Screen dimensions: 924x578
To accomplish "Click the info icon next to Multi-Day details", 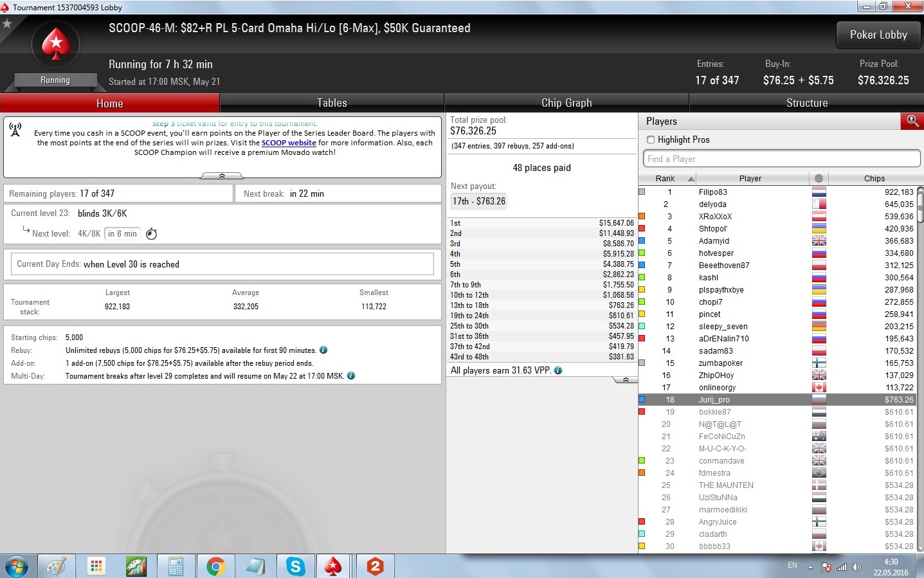I will 351,375.
